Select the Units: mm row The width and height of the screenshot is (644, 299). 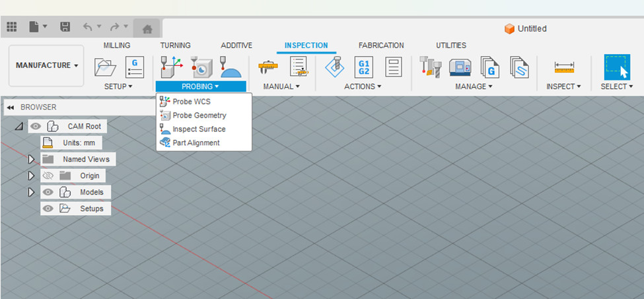point(71,143)
